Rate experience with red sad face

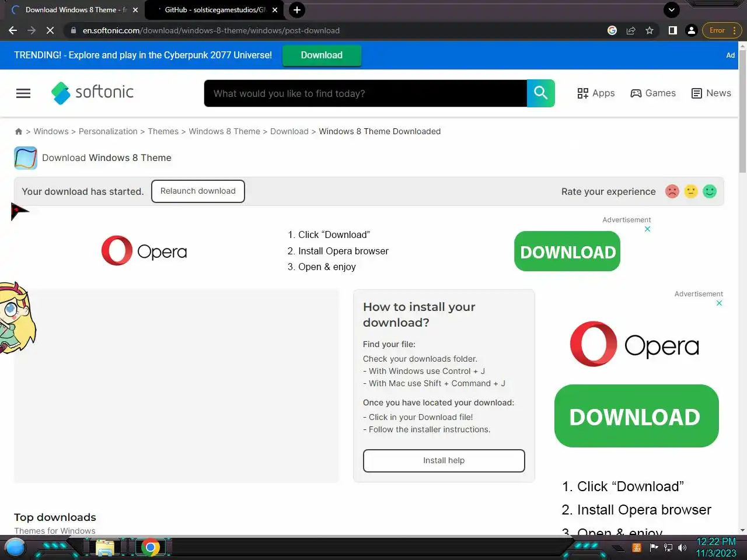(672, 191)
